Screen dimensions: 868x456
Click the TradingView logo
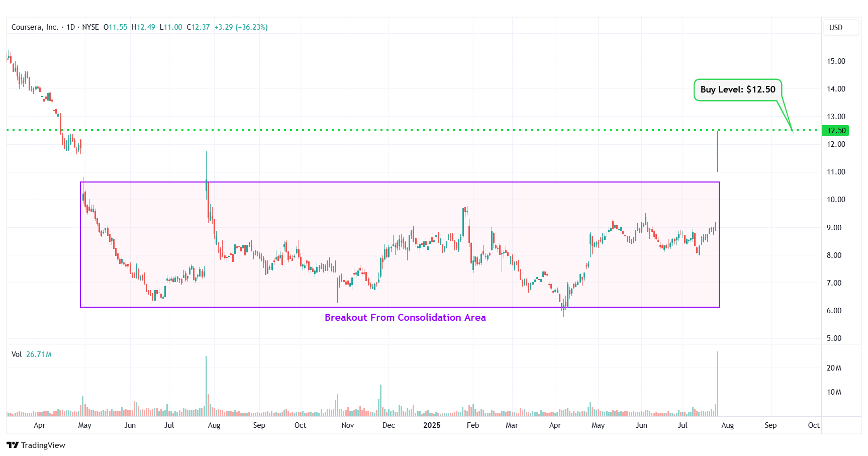pos(36,445)
